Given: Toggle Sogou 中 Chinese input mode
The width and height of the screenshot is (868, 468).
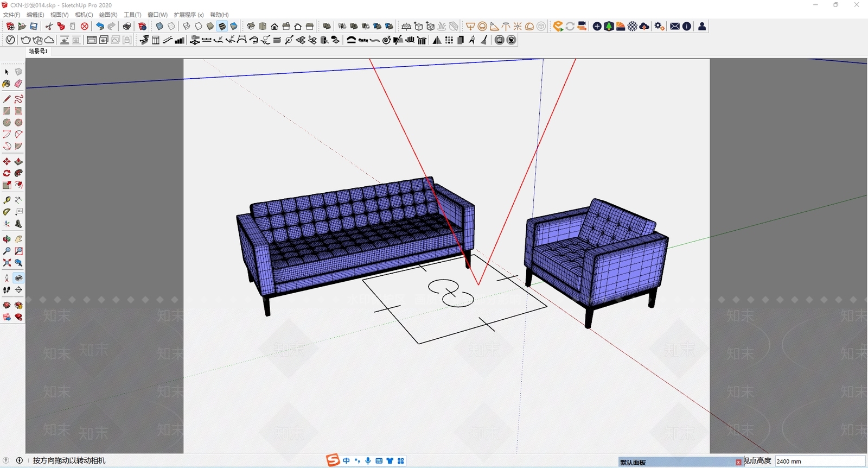Looking at the screenshot, I should (346, 461).
